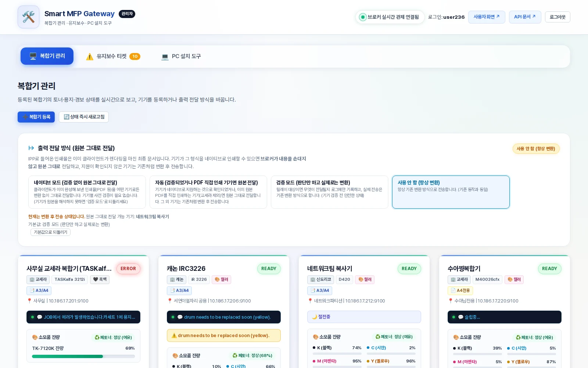Click 상태 즉시 새로고침 button

click(84, 117)
